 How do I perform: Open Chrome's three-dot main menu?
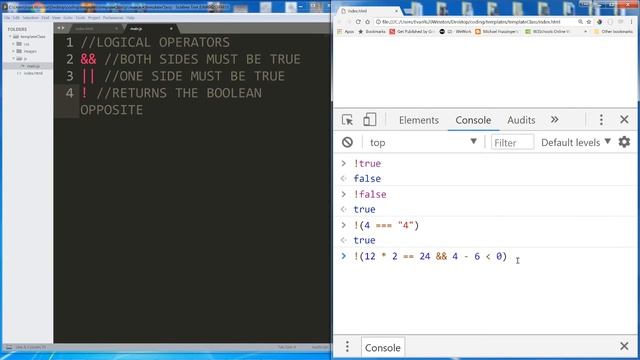click(x=631, y=22)
